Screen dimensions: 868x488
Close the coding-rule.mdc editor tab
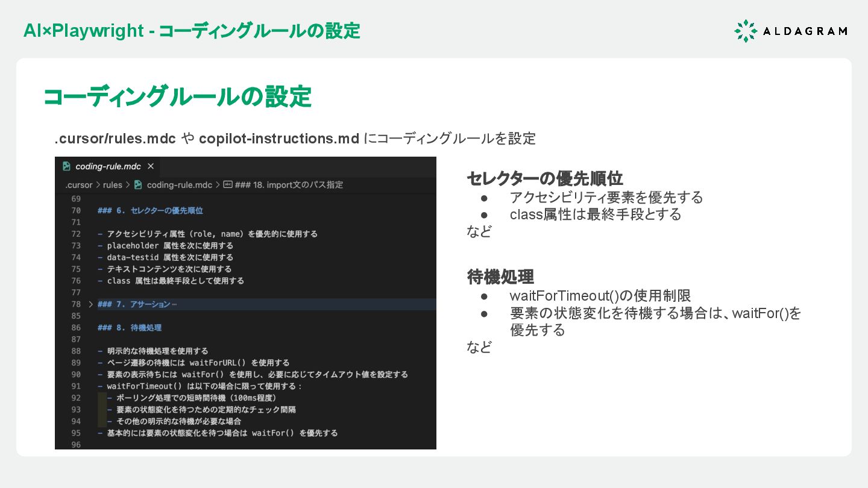[x=151, y=166]
